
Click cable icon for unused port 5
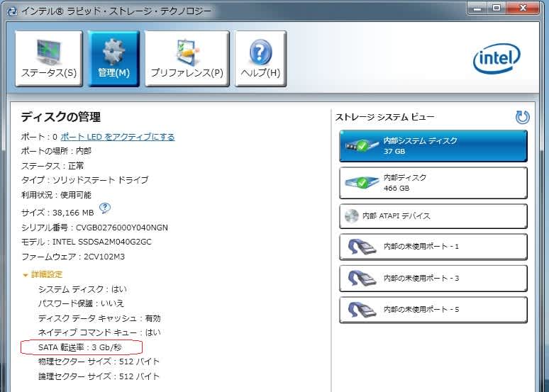pos(362,310)
